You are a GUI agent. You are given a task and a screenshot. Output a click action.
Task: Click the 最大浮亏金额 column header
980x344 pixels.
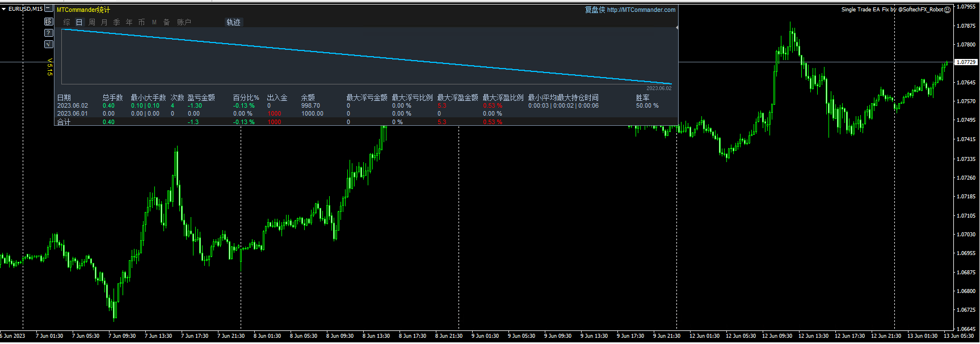click(x=367, y=97)
